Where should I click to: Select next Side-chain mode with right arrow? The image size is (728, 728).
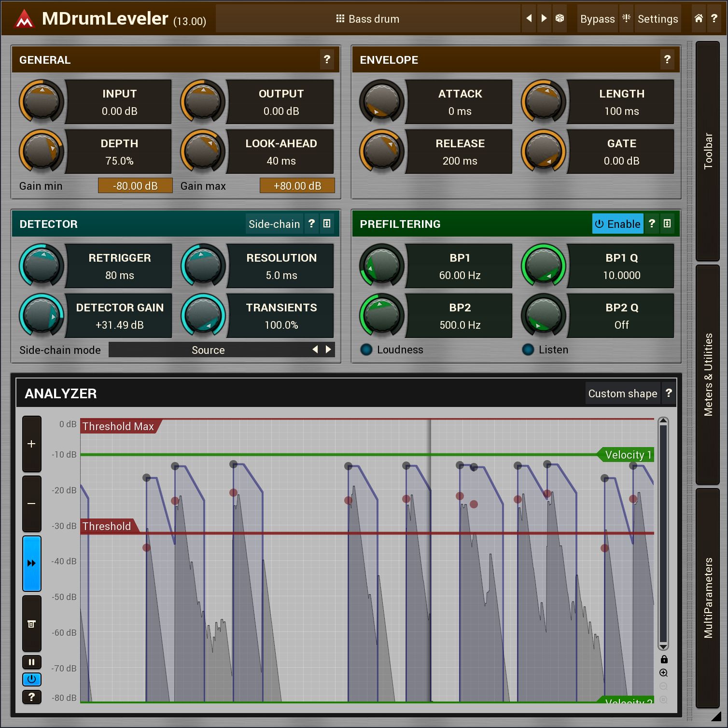pos(329,350)
